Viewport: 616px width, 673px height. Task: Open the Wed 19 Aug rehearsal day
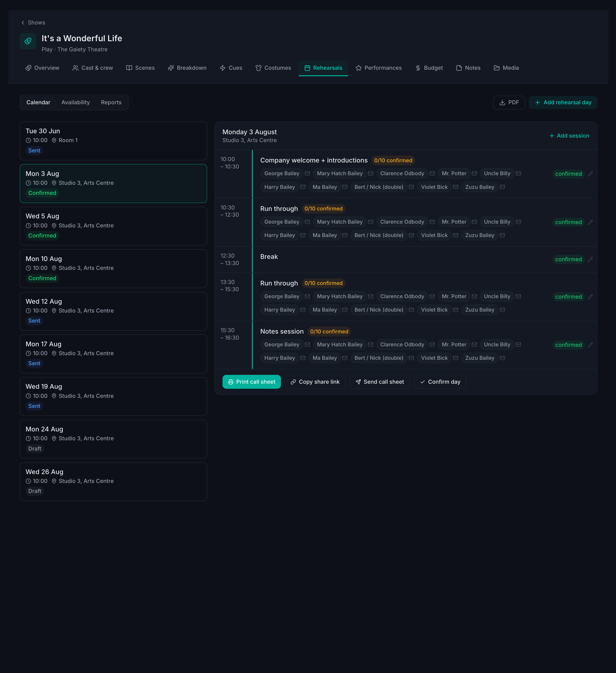point(113,396)
